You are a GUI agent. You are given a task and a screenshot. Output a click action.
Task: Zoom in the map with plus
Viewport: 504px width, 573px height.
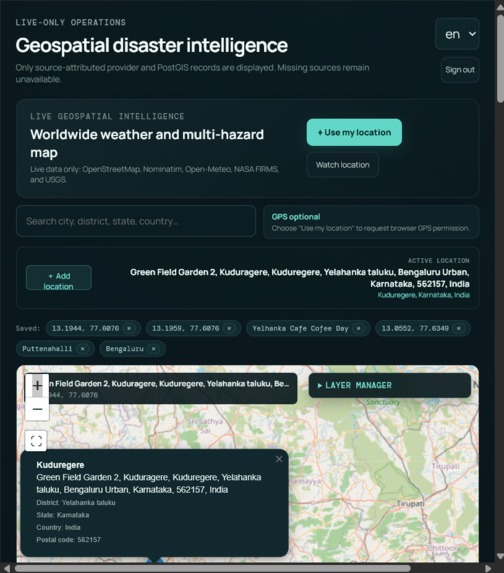37,386
